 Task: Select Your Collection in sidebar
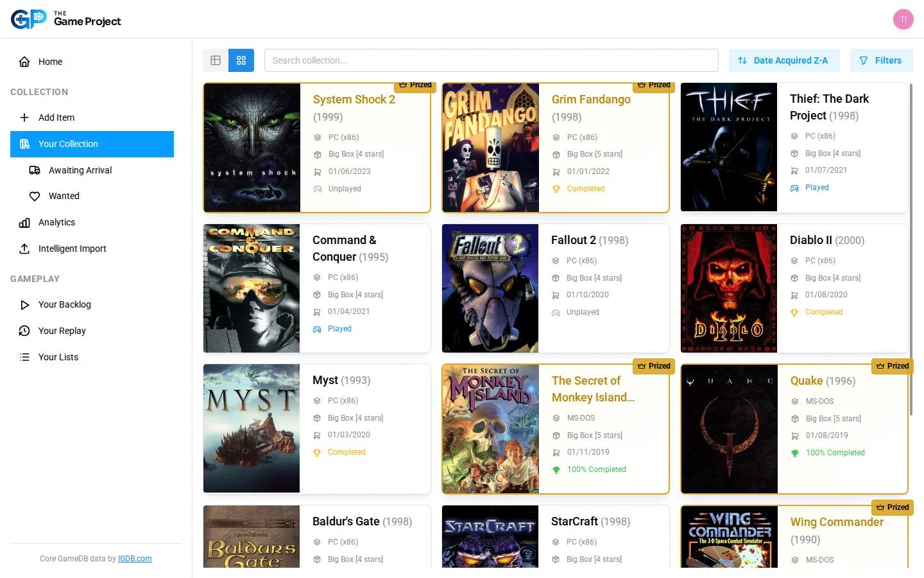92,144
